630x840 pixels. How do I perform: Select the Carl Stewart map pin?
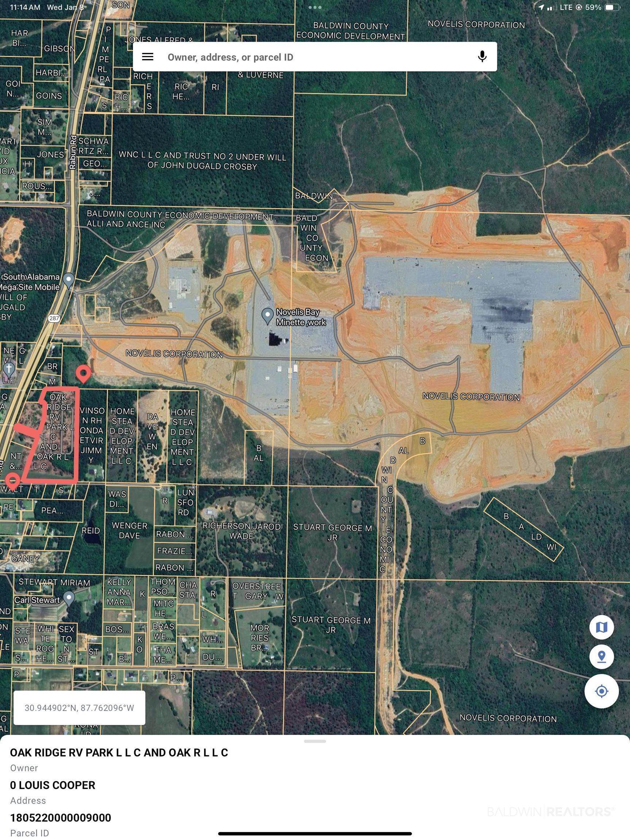(68, 599)
